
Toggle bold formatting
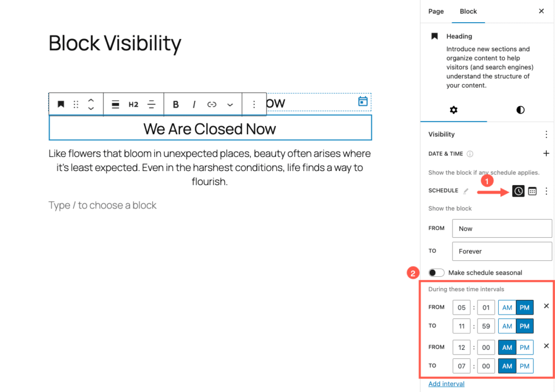176,104
